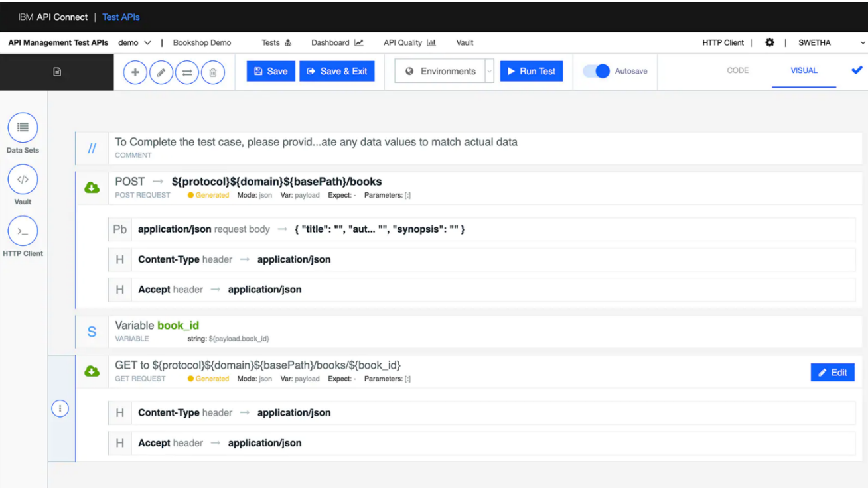
Task: Open the SWETHA user dropdown
Action: click(x=832, y=42)
